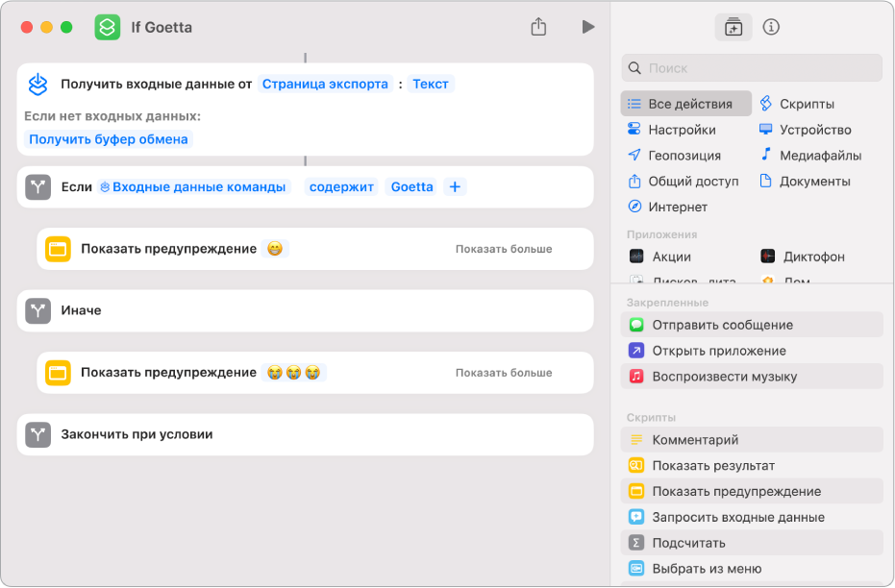Expand the crying emoji alert options
This screenshot has width=895, height=588.
click(x=504, y=373)
